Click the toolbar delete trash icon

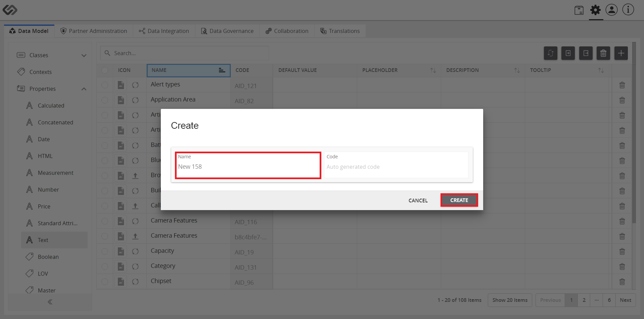(x=603, y=53)
